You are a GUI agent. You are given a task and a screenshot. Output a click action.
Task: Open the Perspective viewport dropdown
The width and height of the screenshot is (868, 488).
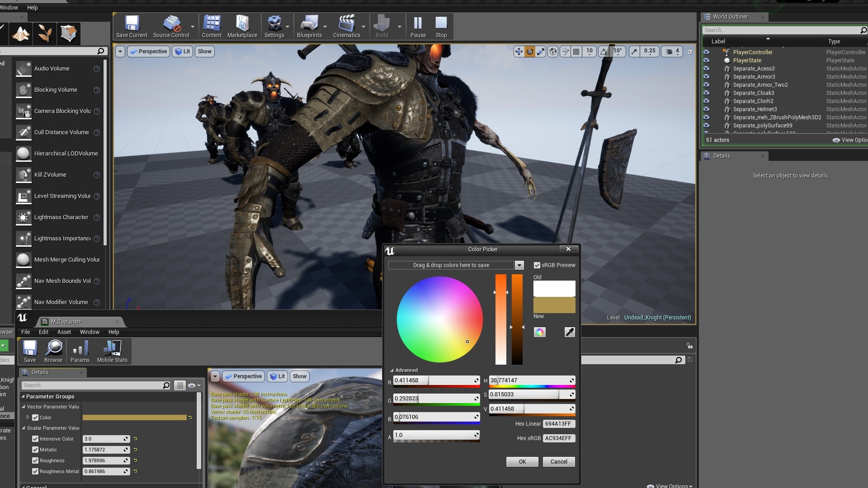(148, 51)
